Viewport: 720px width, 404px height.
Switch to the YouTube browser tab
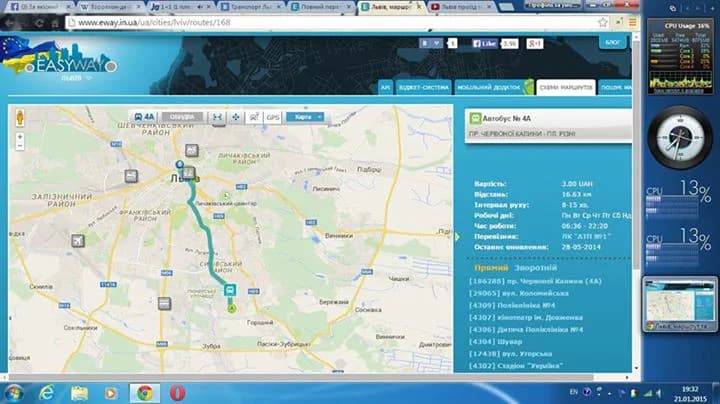pyautogui.click(x=461, y=7)
